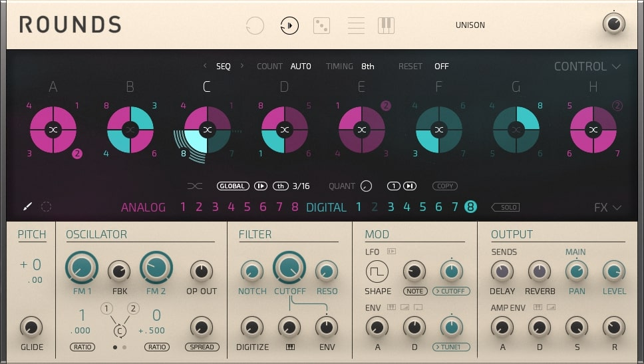
Task: Click the COPY button
Action: [445, 186]
